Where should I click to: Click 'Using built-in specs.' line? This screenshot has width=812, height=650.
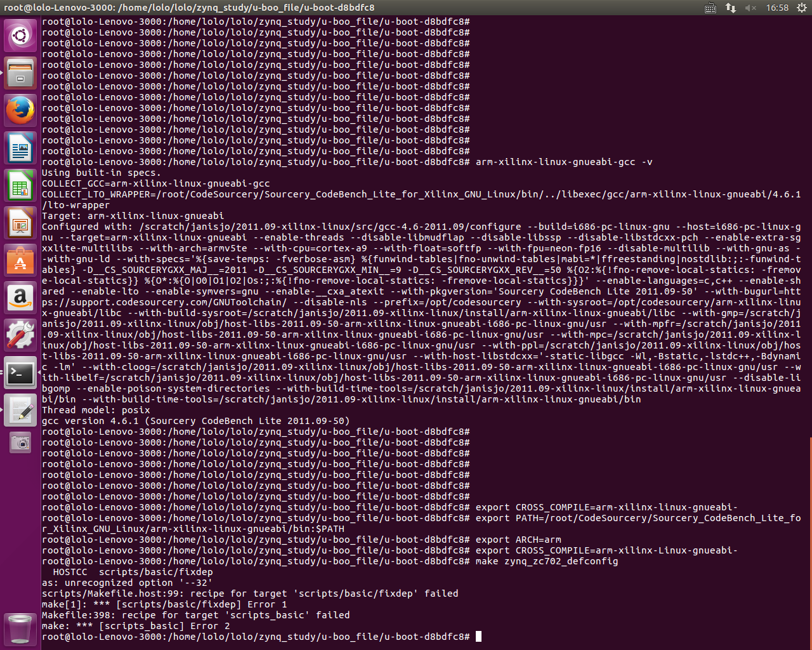coord(101,173)
